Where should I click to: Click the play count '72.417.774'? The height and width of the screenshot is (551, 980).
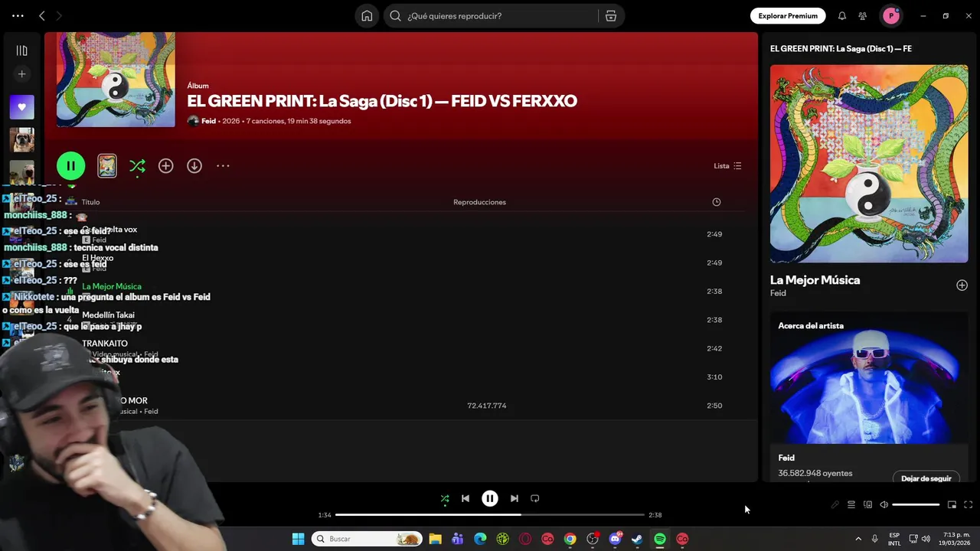click(x=487, y=406)
